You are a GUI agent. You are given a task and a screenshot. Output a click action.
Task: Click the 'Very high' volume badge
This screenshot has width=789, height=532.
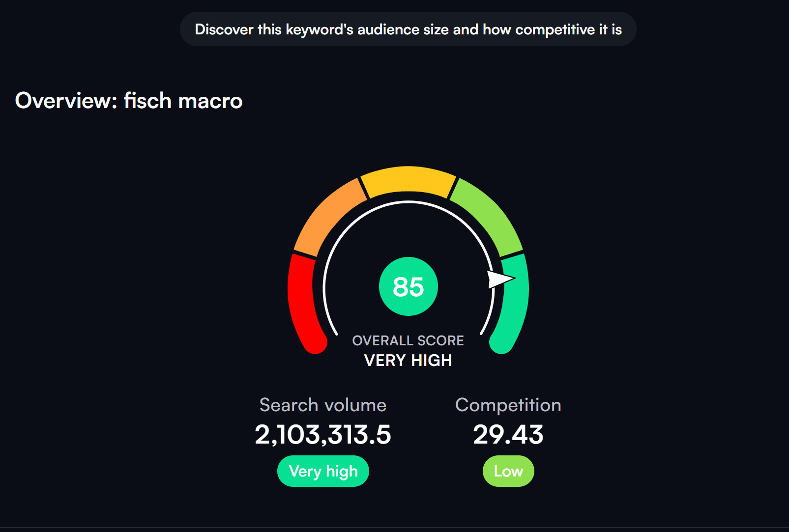(x=323, y=471)
